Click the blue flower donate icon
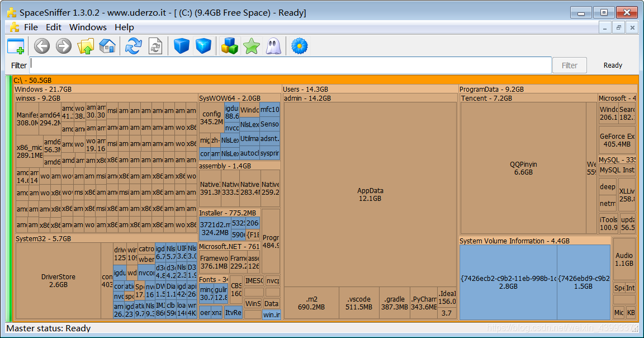This screenshot has height=338, width=644. (300, 46)
